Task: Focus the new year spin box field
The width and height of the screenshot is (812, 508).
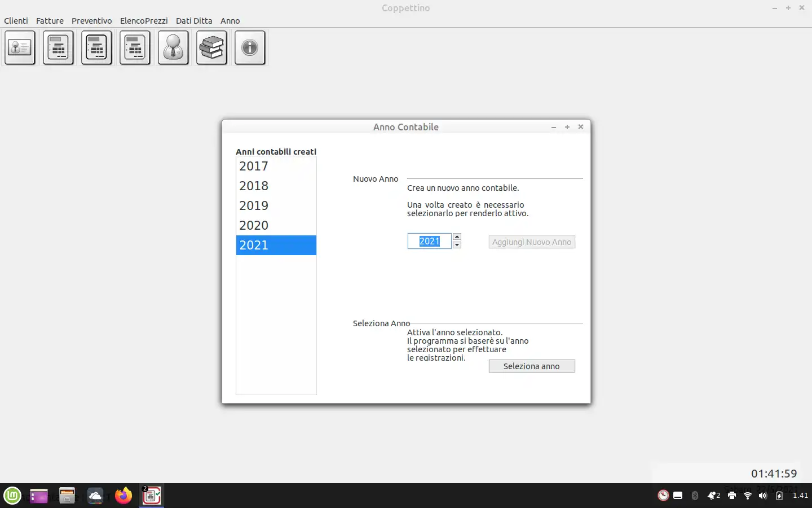Action: (430, 241)
